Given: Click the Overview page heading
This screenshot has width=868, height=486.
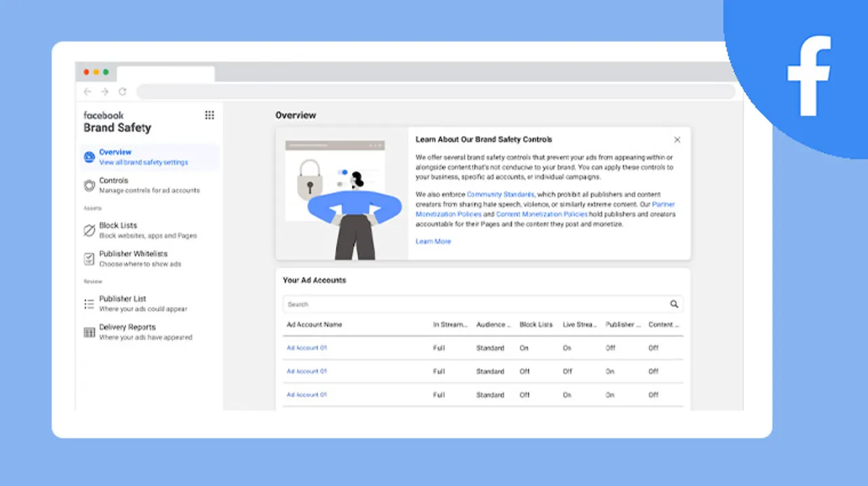Looking at the screenshot, I should (296, 115).
